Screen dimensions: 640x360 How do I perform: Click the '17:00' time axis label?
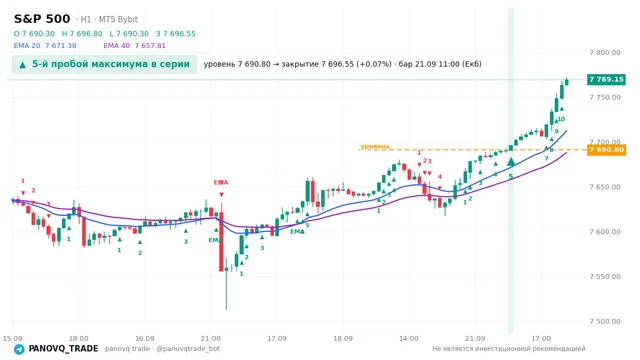[541, 338]
